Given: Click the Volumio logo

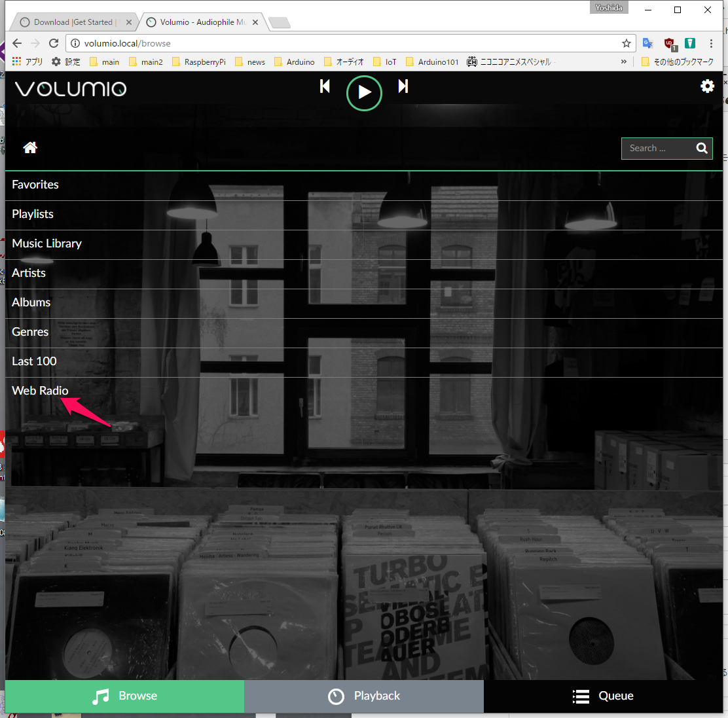Looking at the screenshot, I should point(71,88).
